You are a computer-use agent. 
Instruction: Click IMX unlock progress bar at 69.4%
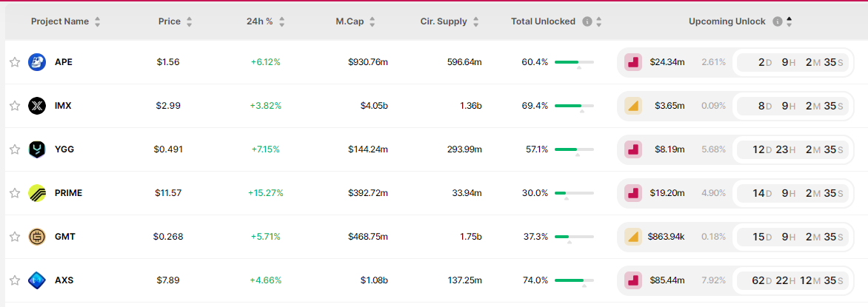(574, 106)
